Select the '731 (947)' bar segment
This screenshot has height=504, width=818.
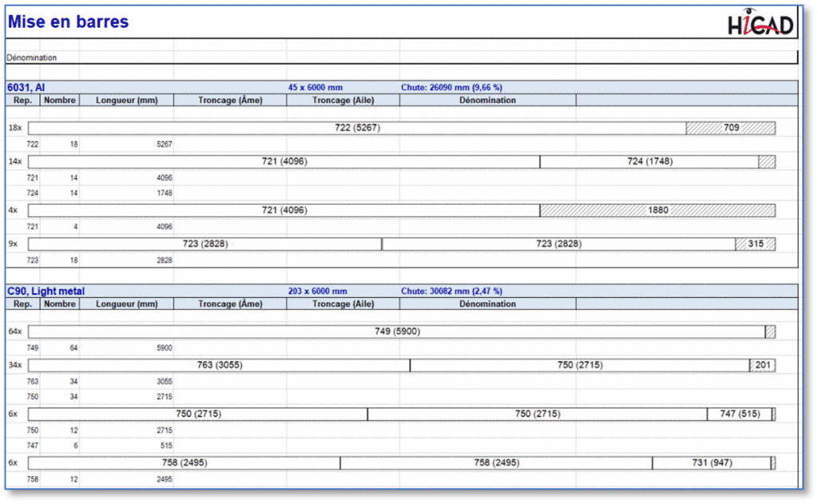pos(712,462)
